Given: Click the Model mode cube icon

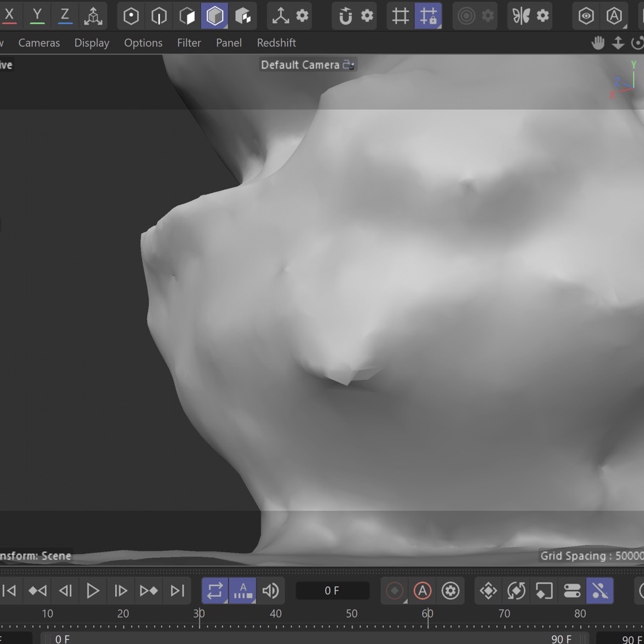Looking at the screenshot, I should point(215,16).
